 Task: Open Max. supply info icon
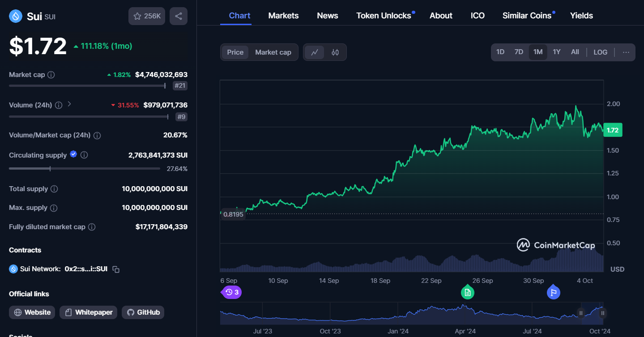tap(54, 208)
